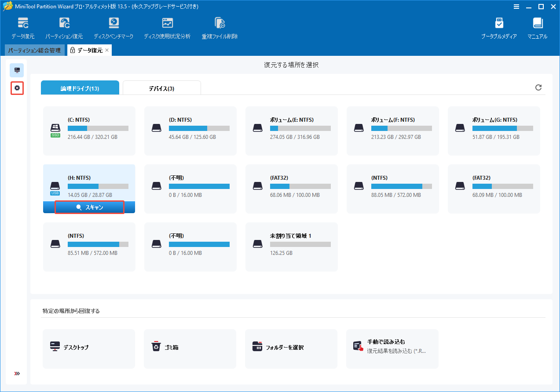Open ディスク使用状況分析 (Space Analyzer)
Viewport: 560px width, 392px height.
[167, 27]
